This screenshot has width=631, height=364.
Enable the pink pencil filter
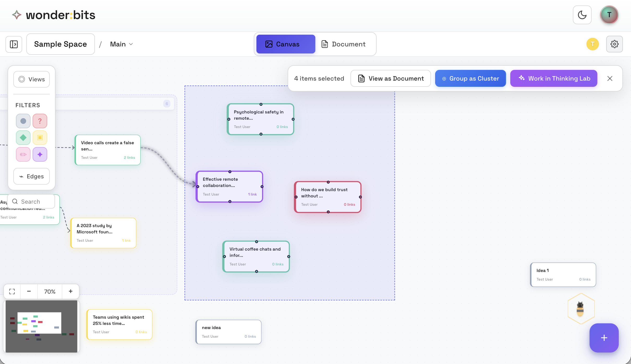click(x=23, y=154)
